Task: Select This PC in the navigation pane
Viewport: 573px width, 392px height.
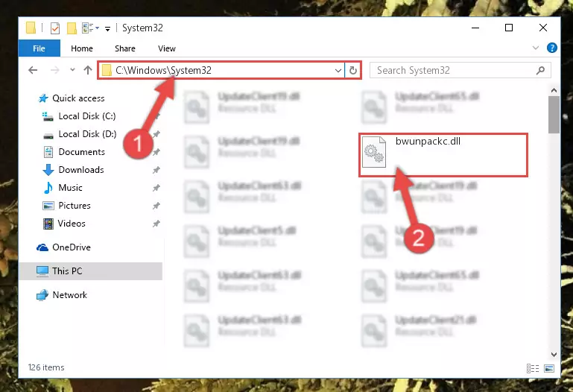Action: [90, 271]
